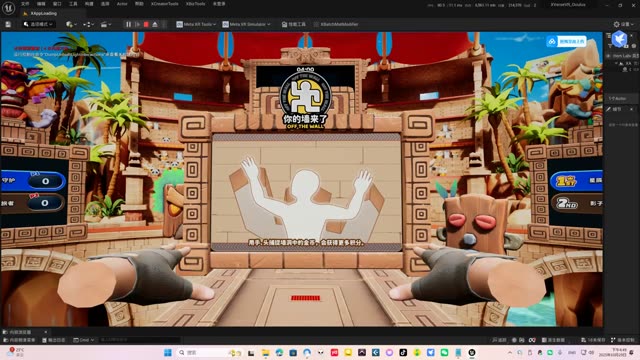Click the first player's score showing 0
640x360 pixels.
[45, 181]
